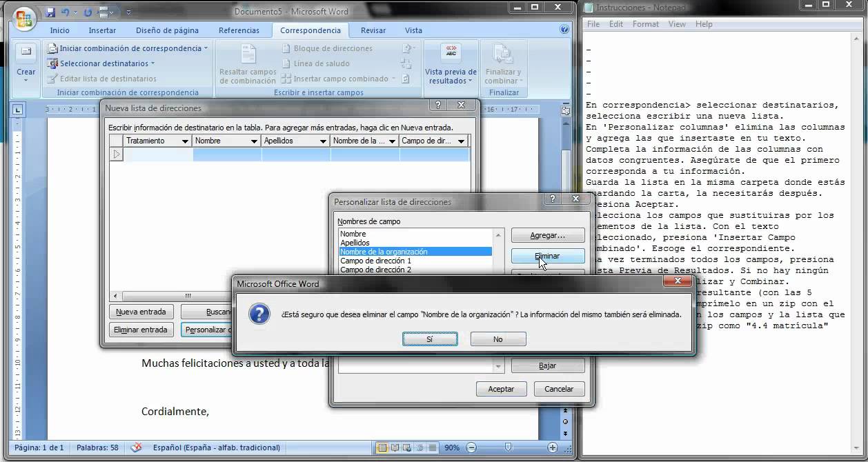Click Español language status bar indicator
The image size is (868, 462).
(x=217, y=448)
